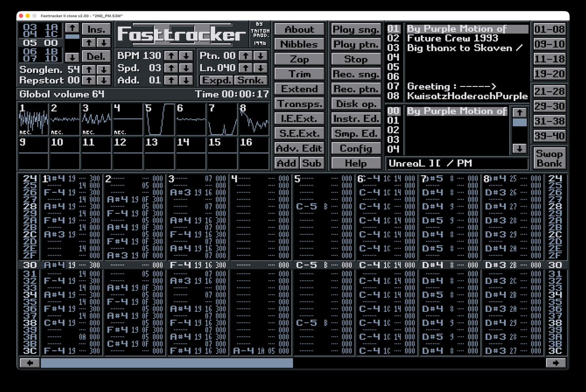The image size is (586, 392).
Task: Increment pattern number Ptn. up arrow
Action: 246,56
